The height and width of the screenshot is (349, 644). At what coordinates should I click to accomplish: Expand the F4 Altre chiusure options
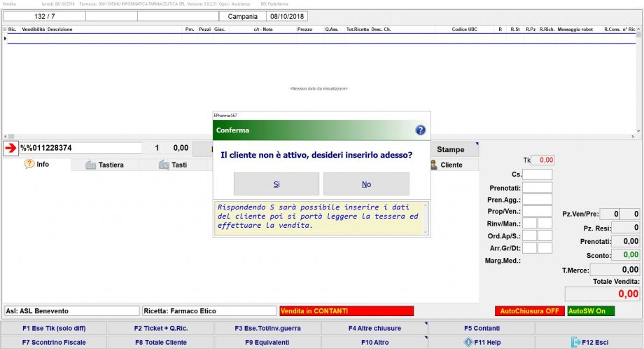point(374,328)
